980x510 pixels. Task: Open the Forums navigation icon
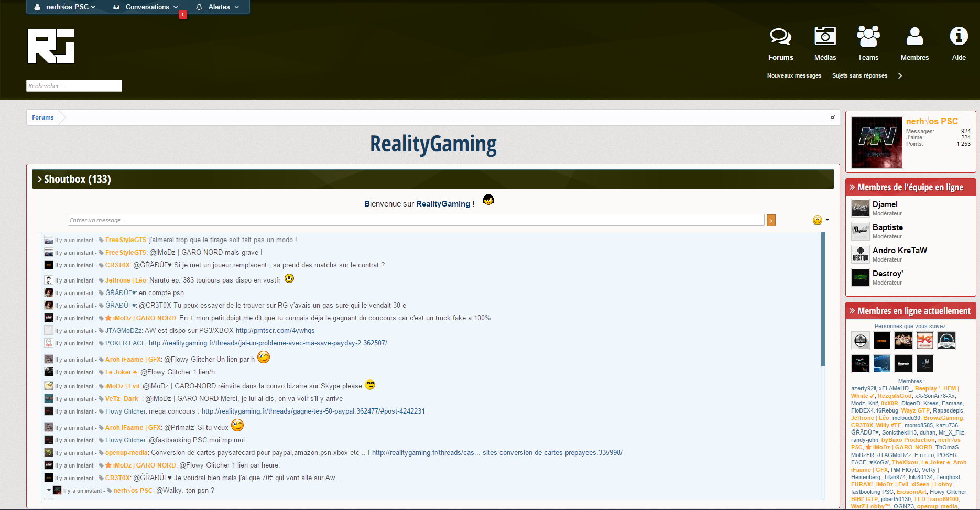(x=780, y=37)
